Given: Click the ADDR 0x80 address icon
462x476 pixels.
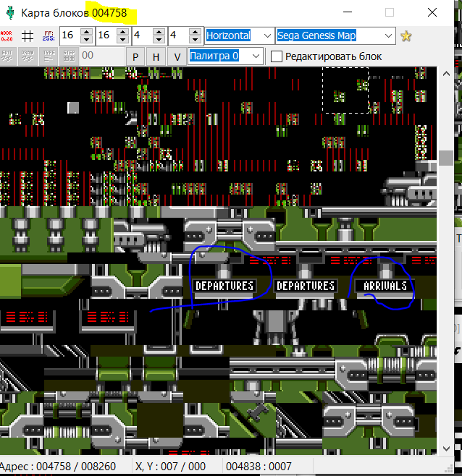Looking at the screenshot, I should coord(7,36).
